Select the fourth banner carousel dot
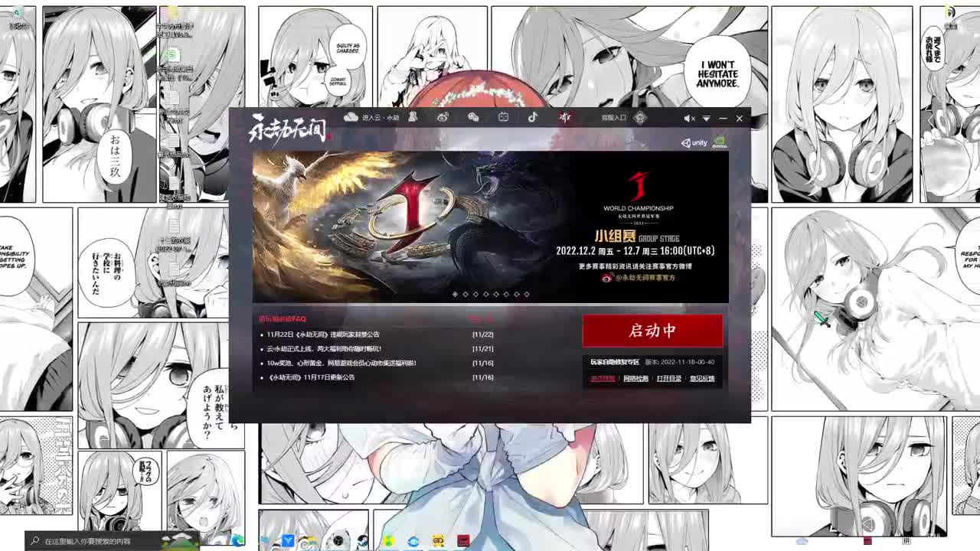Image resolution: width=980 pixels, height=551 pixels. 485,294
